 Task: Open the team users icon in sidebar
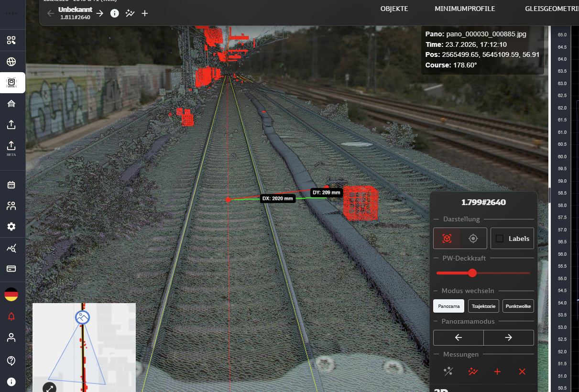point(11,206)
